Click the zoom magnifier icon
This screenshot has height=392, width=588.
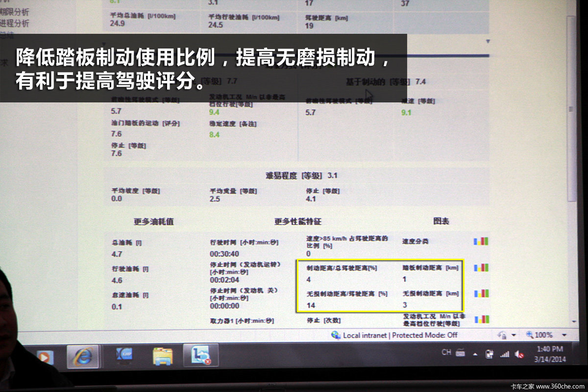click(530, 335)
